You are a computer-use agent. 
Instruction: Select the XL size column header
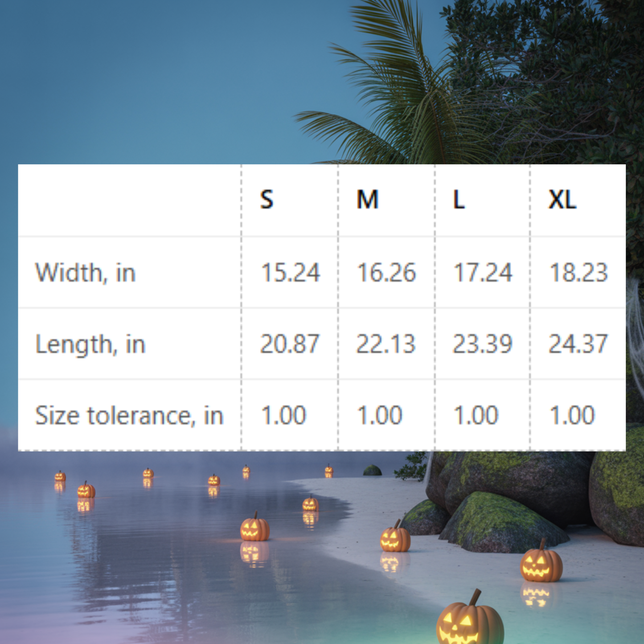point(562,200)
